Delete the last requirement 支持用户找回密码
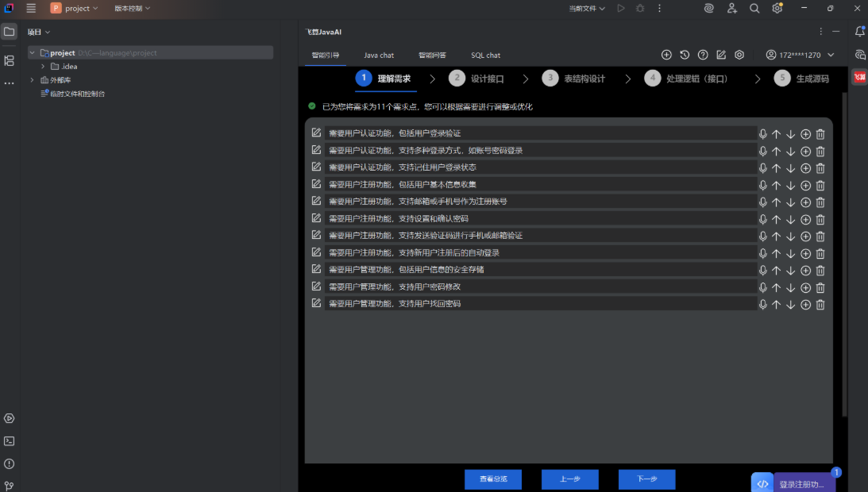The image size is (868, 492). pyautogui.click(x=820, y=305)
